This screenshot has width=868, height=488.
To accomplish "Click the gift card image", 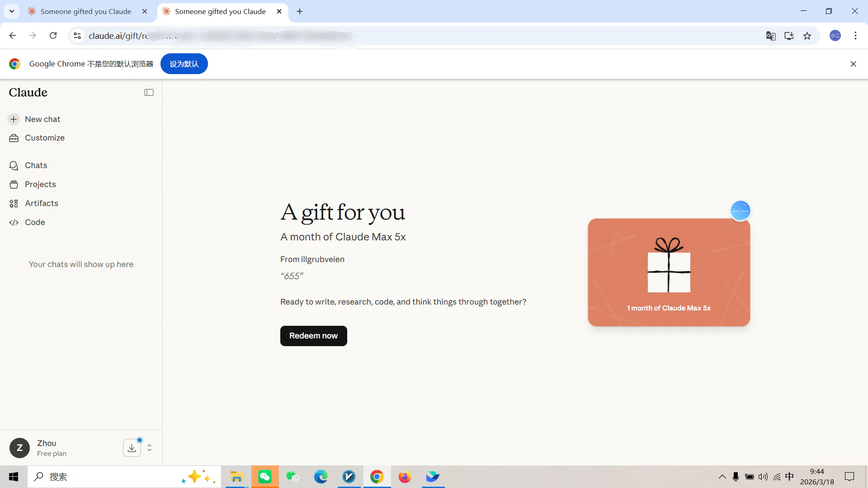I will click(x=669, y=272).
